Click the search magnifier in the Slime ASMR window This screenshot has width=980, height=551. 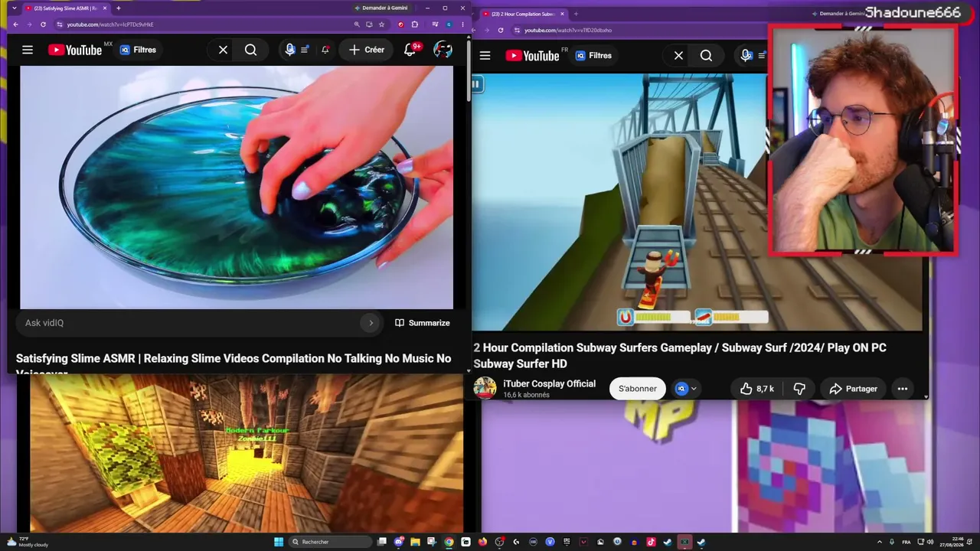tap(250, 50)
